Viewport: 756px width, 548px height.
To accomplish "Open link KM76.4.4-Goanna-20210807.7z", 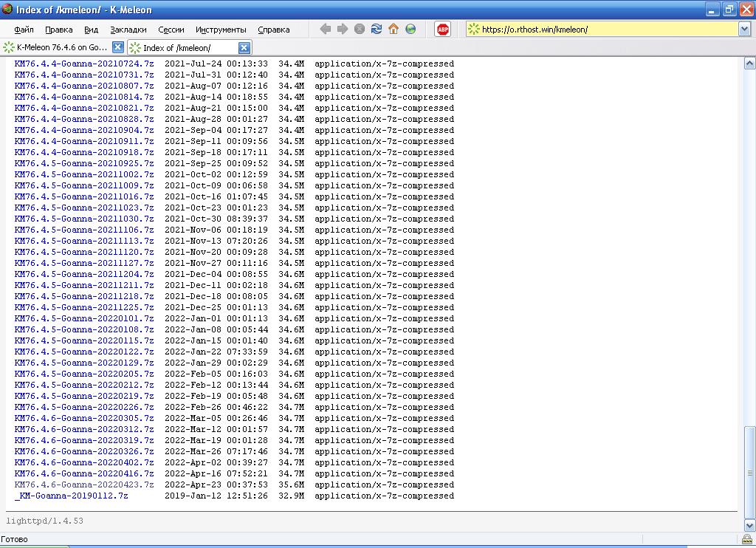I will 84,86.
